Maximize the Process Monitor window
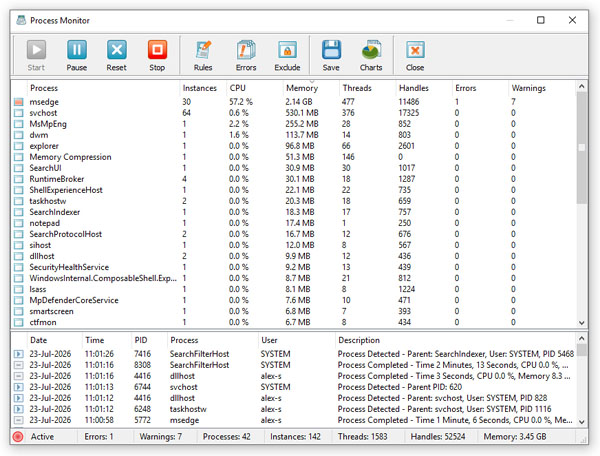The image size is (600, 456). coord(541,20)
